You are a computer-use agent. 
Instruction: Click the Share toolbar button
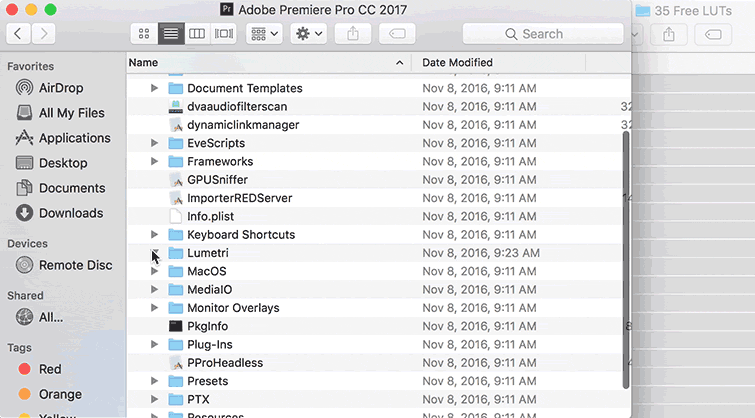[352, 34]
